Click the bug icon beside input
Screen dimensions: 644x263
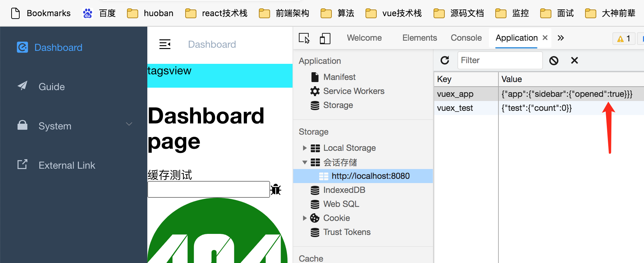[276, 189]
